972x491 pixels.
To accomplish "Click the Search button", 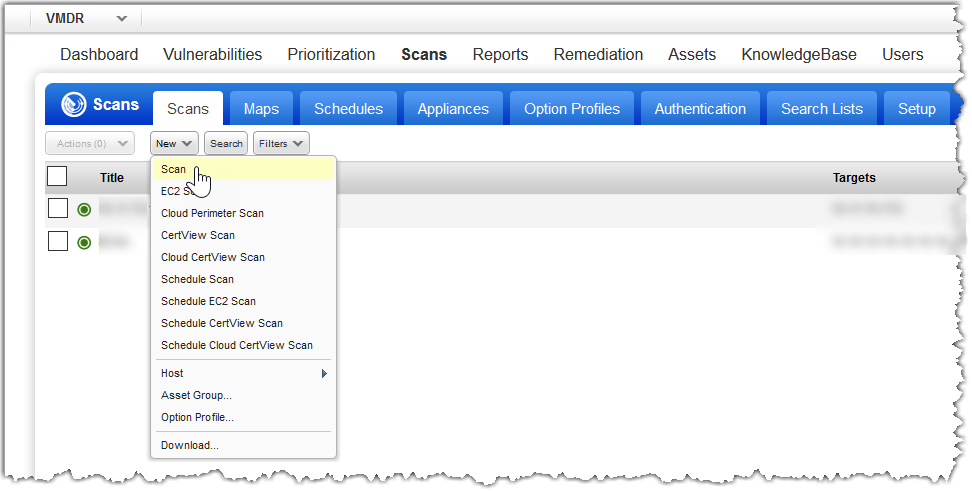I will tap(226, 143).
